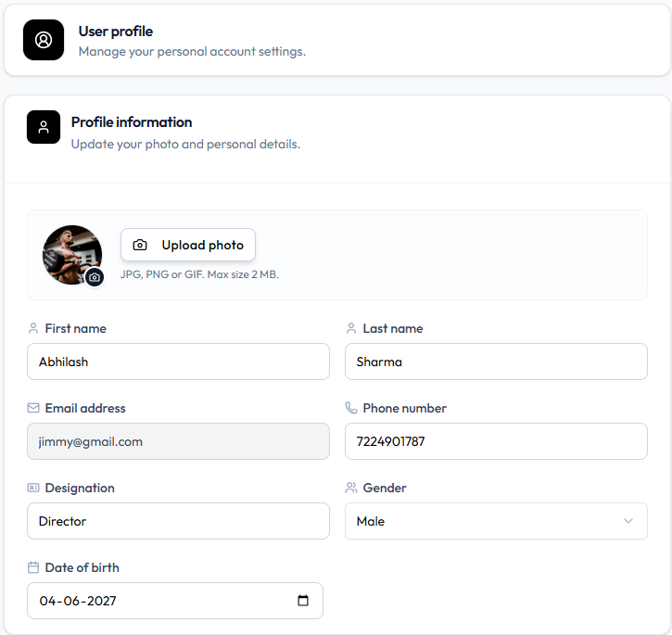
Task: Click the people icon beside Gender
Action: pos(351,488)
